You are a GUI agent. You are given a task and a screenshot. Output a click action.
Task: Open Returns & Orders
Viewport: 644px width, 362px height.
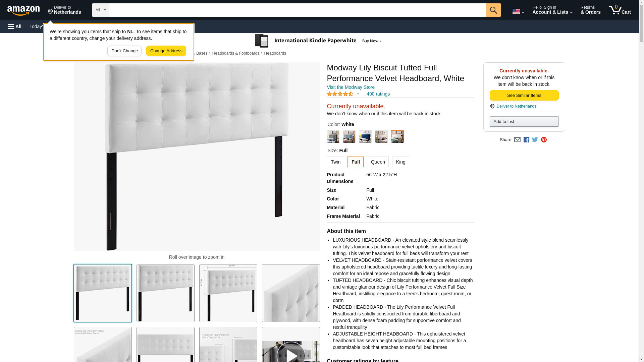[590, 10]
